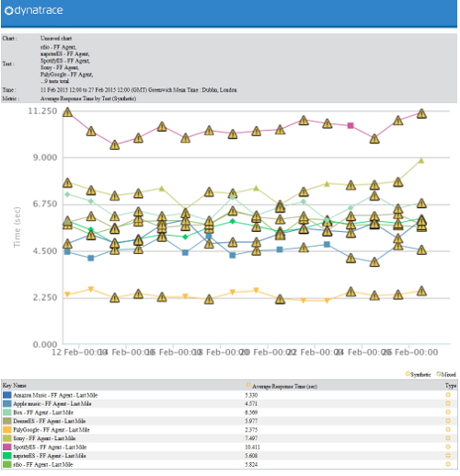Screen dimensions: 460x476
Task: Click the Apple music color swatch
Action: 7,403
